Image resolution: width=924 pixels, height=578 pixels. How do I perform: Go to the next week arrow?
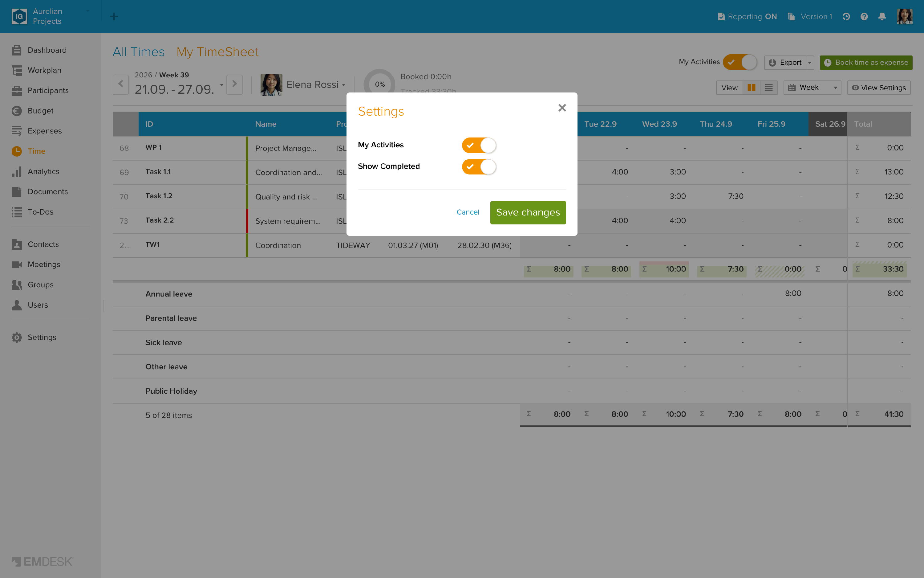click(234, 84)
